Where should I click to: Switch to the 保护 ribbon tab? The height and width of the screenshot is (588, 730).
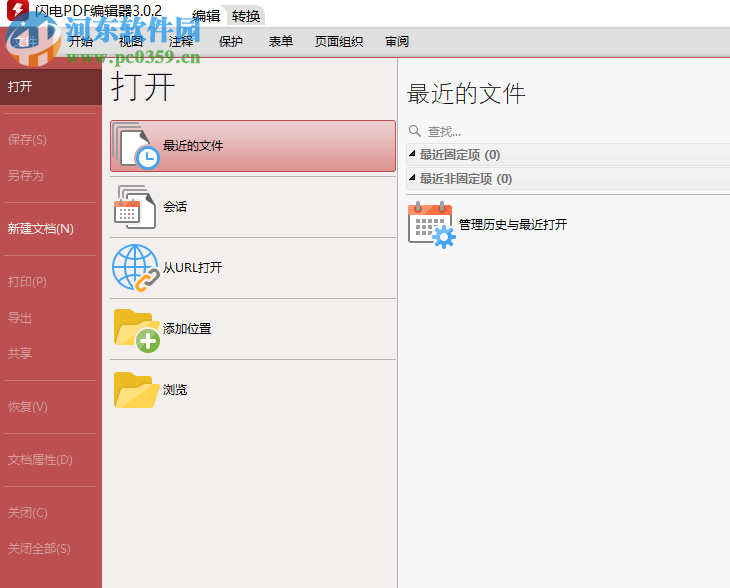pyautogui.click(x=231, y=41)
